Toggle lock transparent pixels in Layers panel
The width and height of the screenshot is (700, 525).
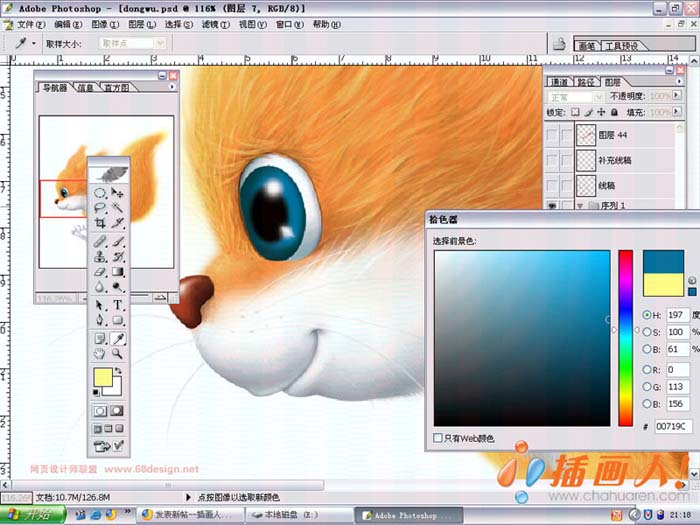click(575, 112)
